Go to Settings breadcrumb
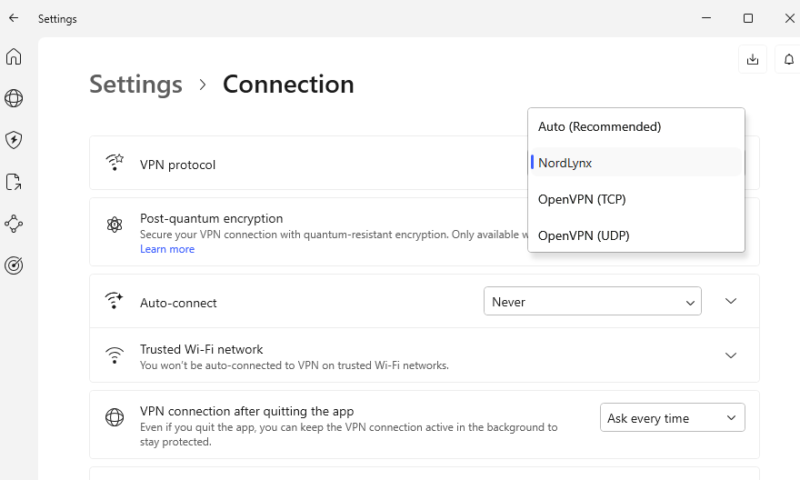Image resolution: width=800 pixels, height=480 pixels. tap(136, 84)
